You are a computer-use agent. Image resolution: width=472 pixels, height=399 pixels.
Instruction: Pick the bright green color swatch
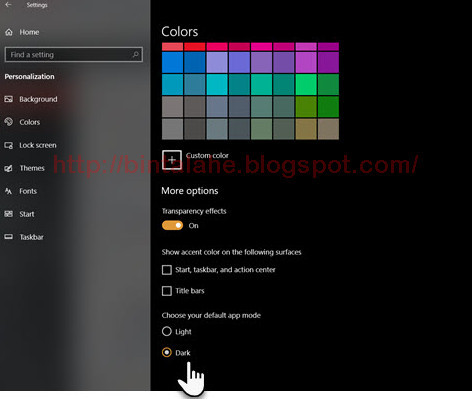(306, 84)
